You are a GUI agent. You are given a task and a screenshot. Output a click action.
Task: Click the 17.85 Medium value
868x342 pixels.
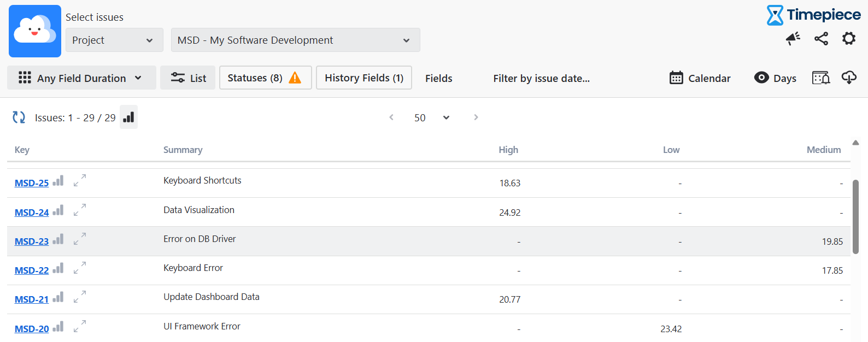pyautogui.click(x=832, y=270)
